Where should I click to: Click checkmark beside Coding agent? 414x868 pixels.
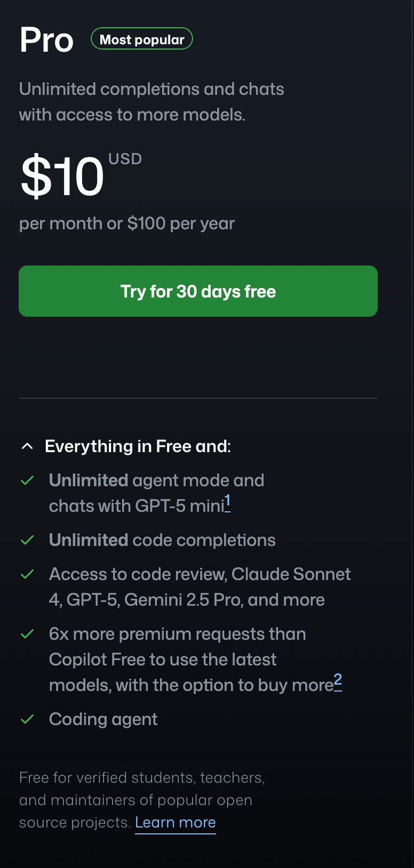pyautogui.click(x=27, y=719)
